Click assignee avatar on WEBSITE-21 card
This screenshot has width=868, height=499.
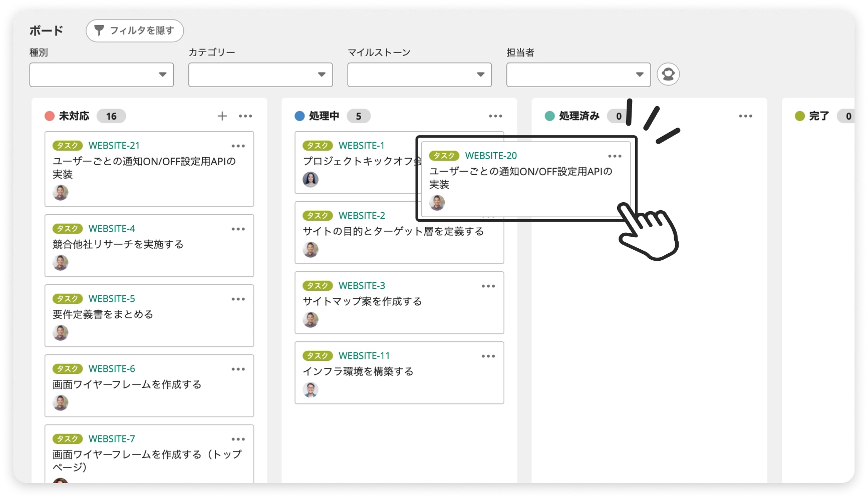(61, 192)
